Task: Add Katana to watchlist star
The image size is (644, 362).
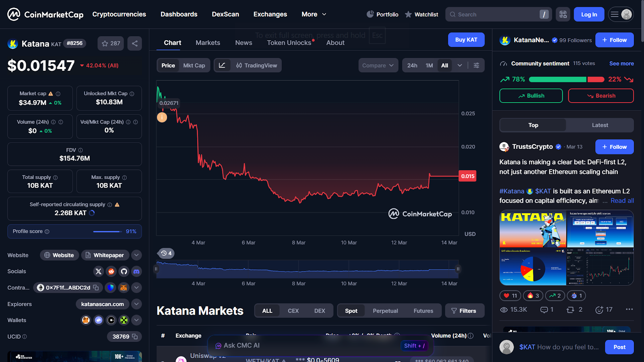Action: [x=104, y=43]
